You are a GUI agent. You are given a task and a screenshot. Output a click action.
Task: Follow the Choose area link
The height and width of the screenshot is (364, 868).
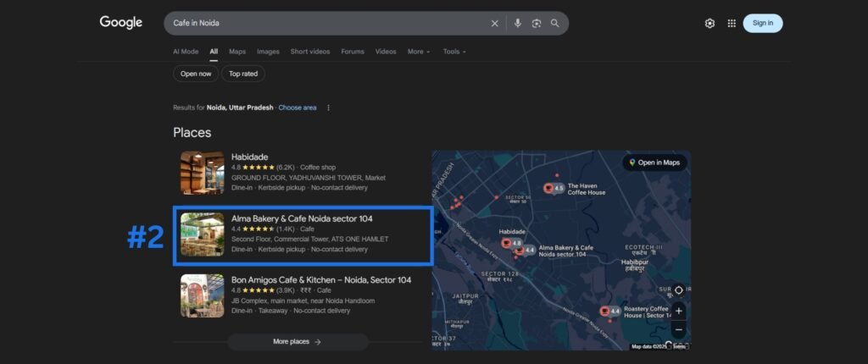pyautogui.click(x=298, y=108)
